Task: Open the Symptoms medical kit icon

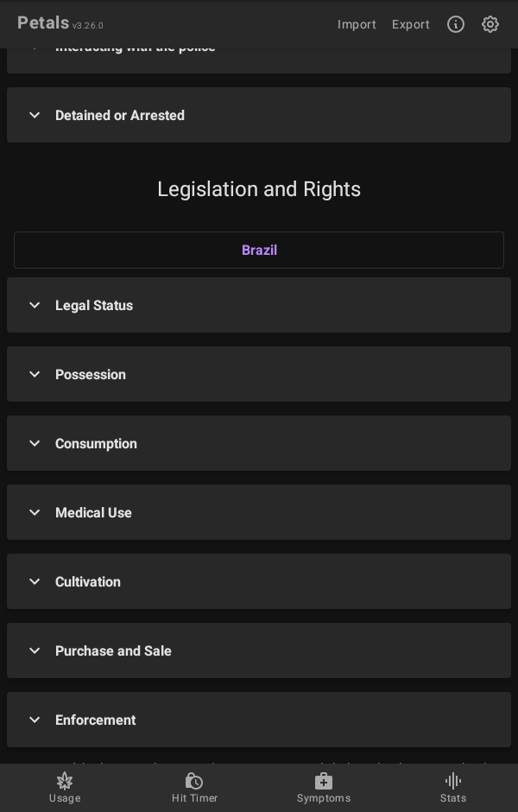Action: point(324,781)
